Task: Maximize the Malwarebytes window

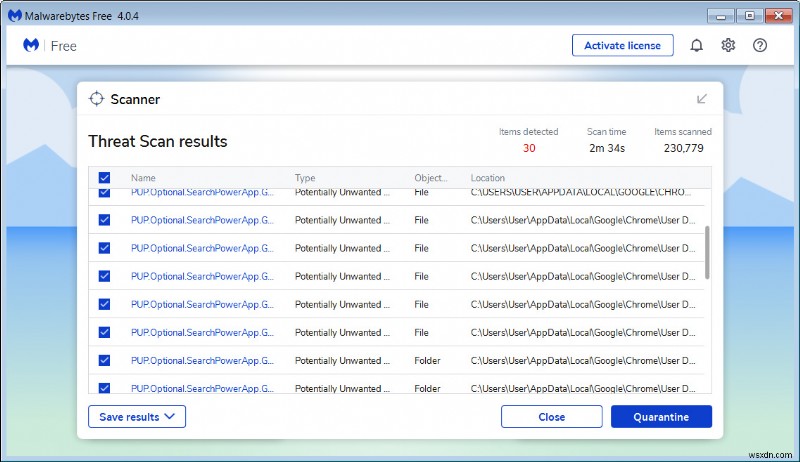Action: [749, 16]
